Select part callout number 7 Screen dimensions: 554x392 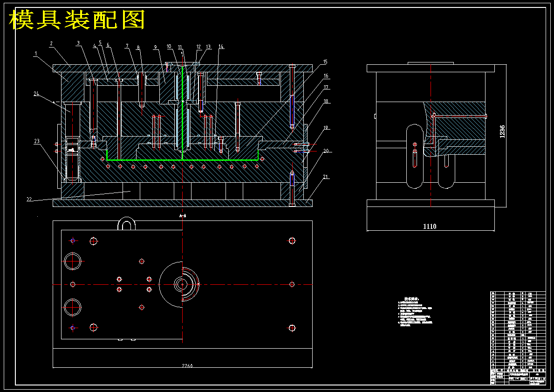pyautogui.click(x=126, y=46)
